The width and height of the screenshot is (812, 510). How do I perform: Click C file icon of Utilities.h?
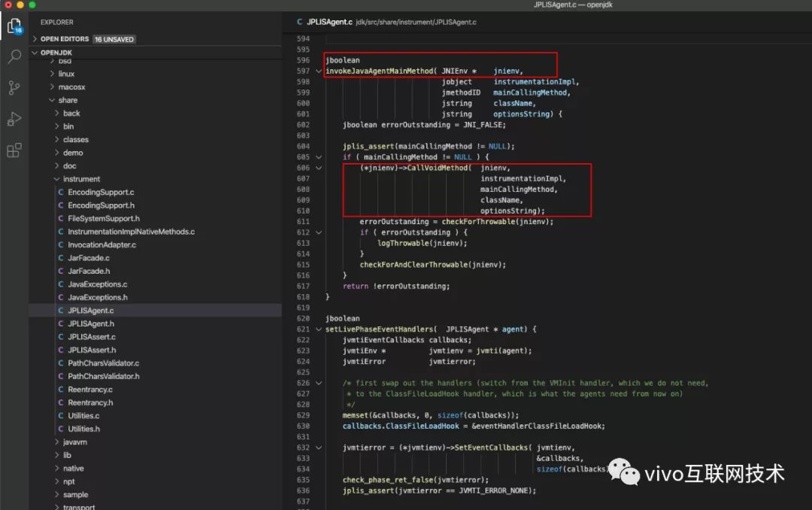pyautogui.click(x=61, y=430)
